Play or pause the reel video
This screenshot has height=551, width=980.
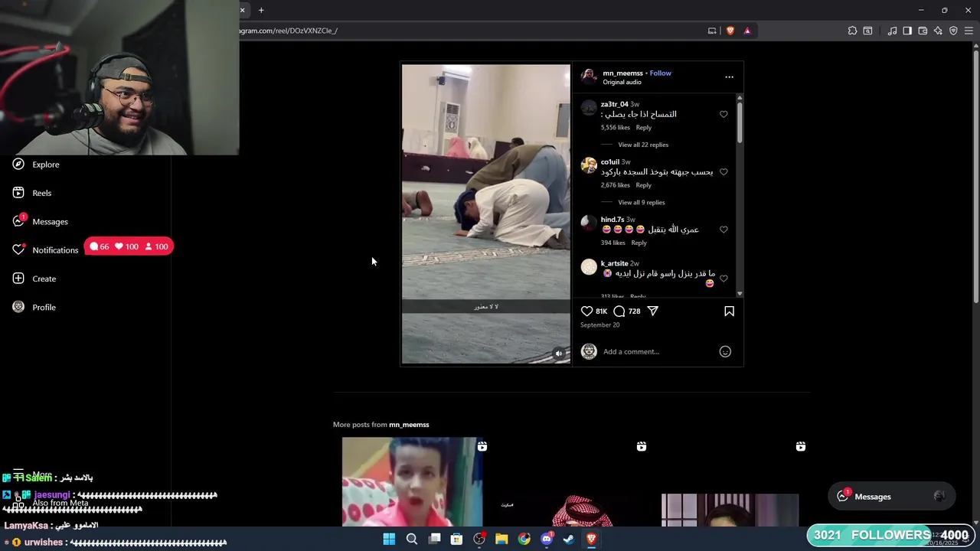click(486, 214)
